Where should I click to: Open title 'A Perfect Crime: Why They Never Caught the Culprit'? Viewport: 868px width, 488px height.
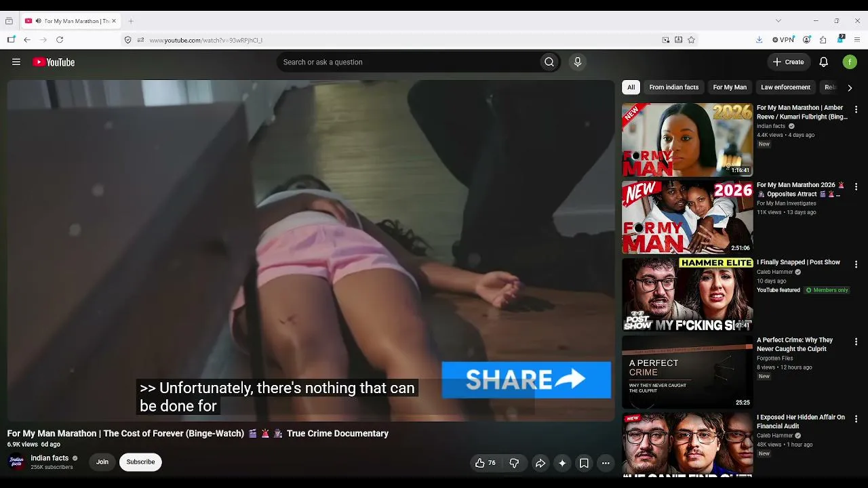point(795,344)
